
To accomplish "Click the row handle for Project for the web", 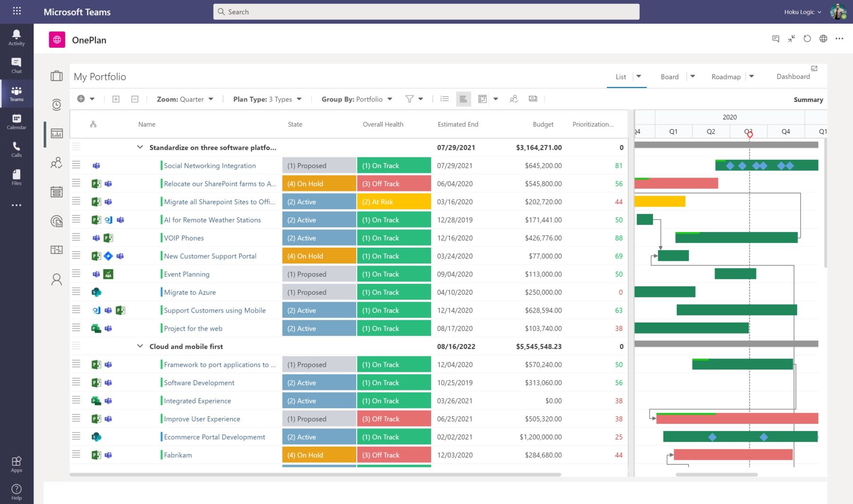I will 76,328.
